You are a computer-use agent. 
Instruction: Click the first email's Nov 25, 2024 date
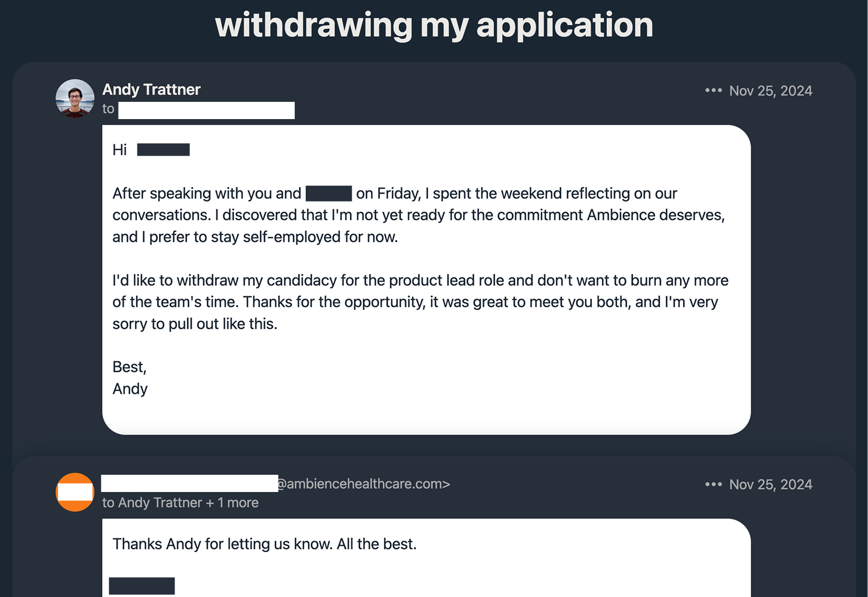(x=770, y=91)
